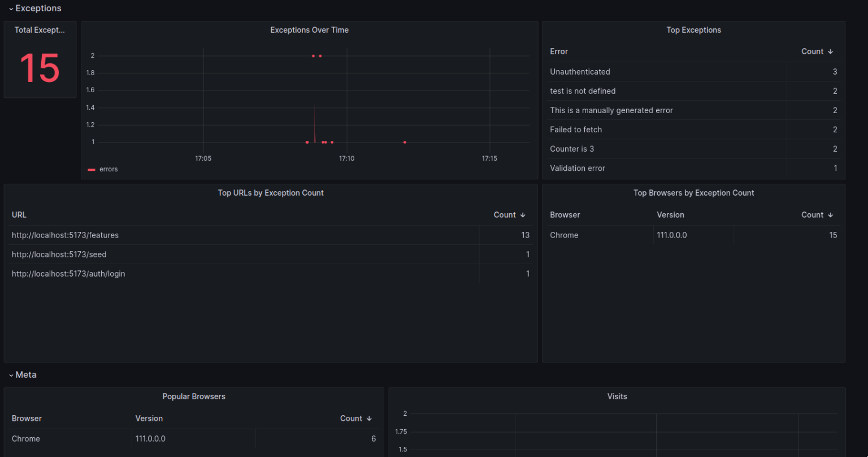Viewport: 868px width, 457px height.
Task: Select the http://localhost:5173/auth/login URL entry
Action: tap(68, 273)
